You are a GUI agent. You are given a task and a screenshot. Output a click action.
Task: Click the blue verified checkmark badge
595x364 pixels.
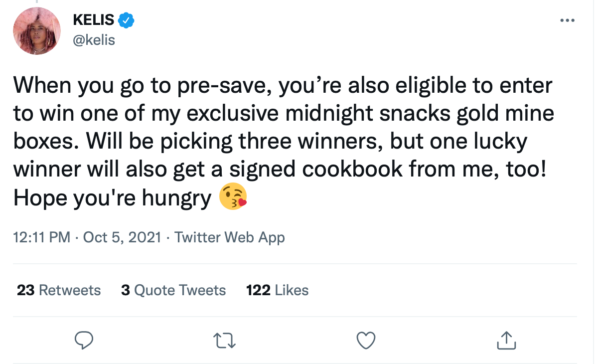tap(126, 20)
